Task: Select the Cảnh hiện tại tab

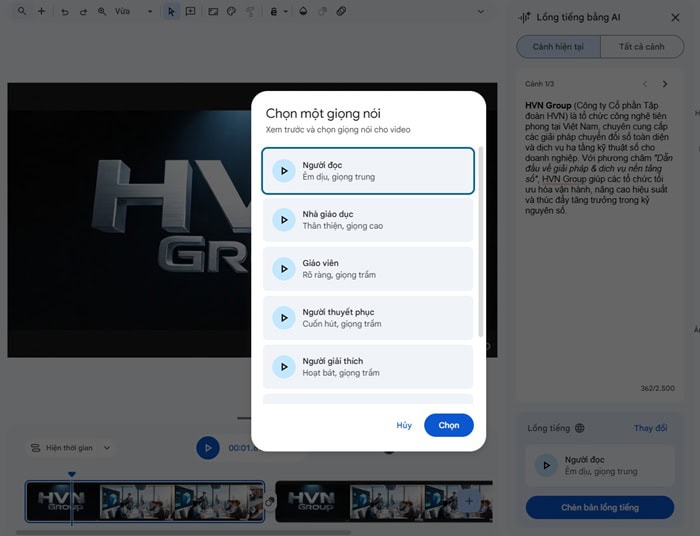Action: [558, 47]
